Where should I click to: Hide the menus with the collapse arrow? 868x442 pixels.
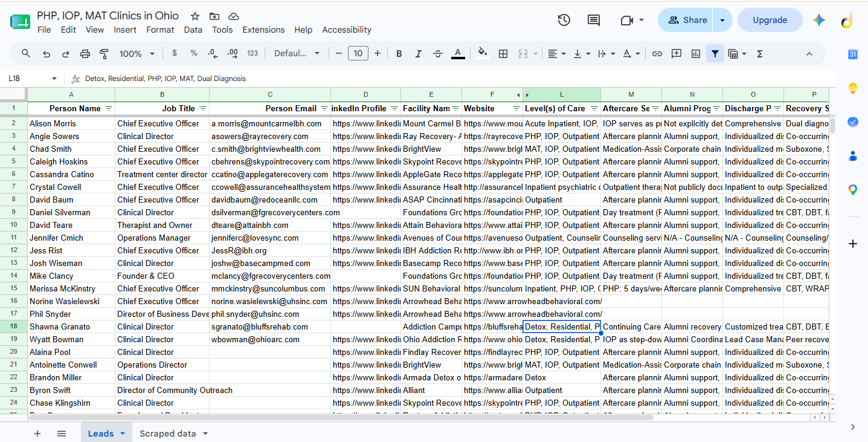809,53
